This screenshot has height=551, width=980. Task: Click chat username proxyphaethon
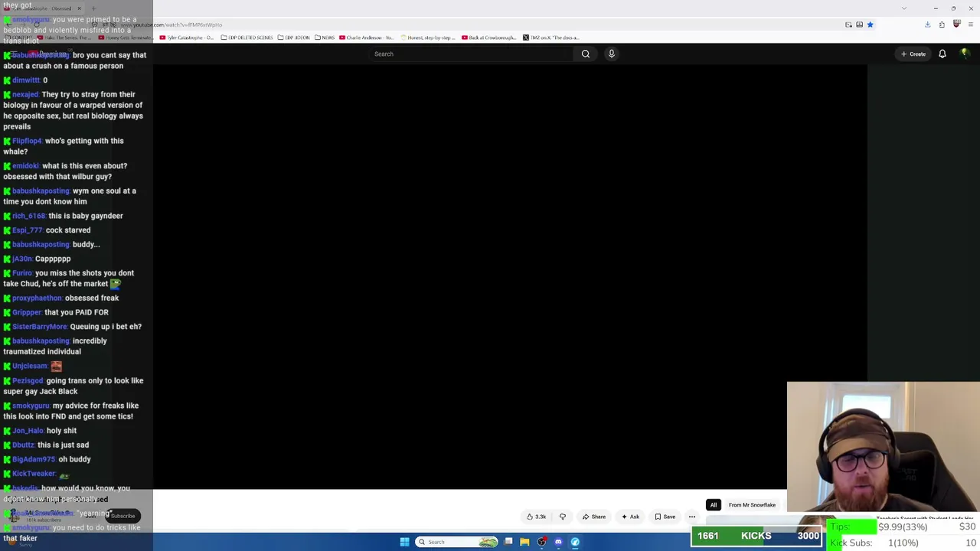[x=37, y=298]
